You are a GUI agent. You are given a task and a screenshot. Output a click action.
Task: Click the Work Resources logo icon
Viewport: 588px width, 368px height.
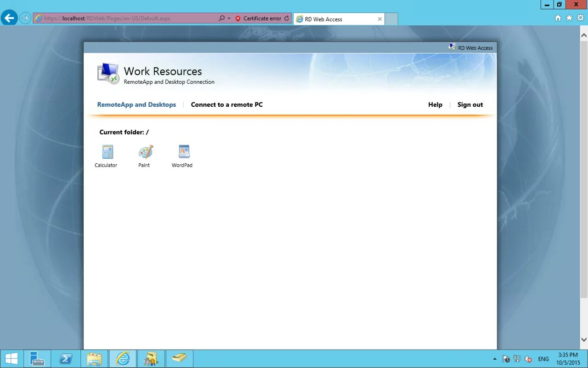click(x=108, y=74)
